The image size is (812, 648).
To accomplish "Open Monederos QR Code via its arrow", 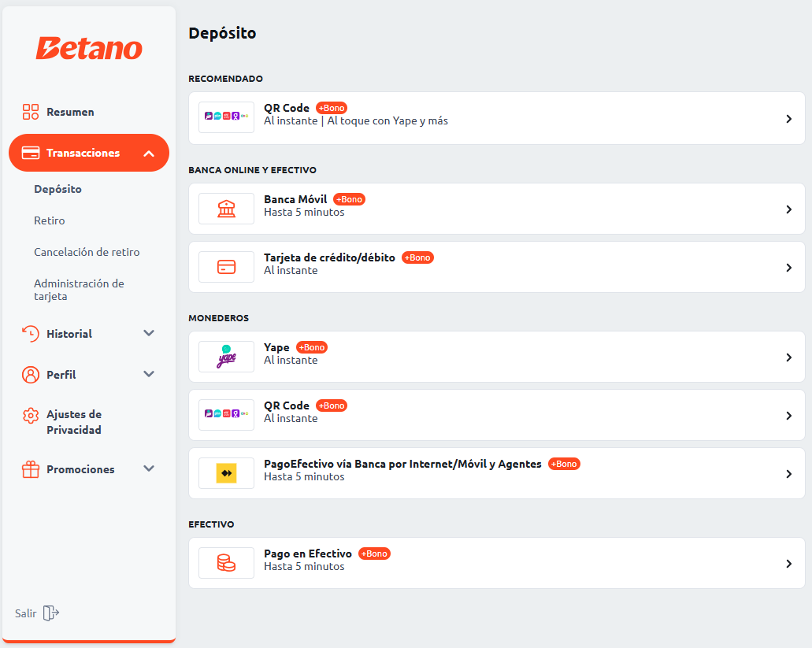I will (788, 416).
